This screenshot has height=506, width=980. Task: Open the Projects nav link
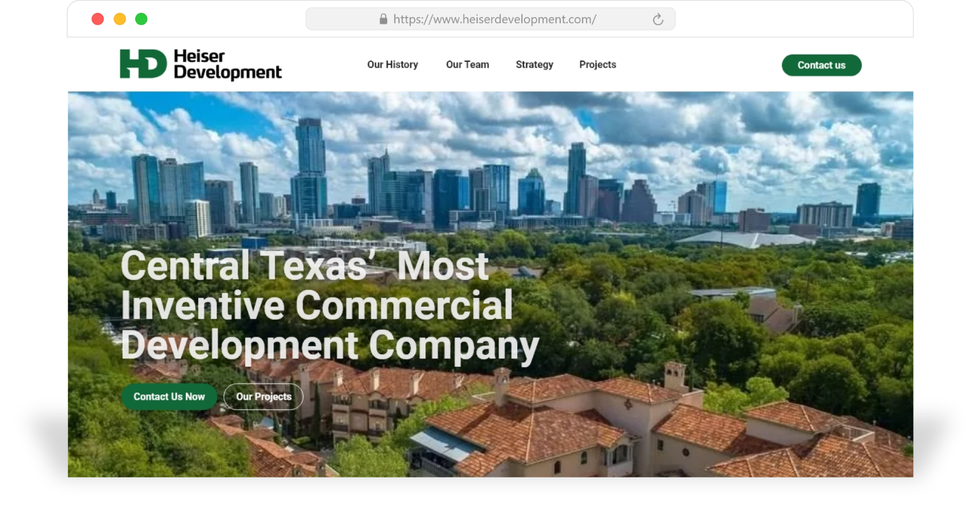(598, 65)
